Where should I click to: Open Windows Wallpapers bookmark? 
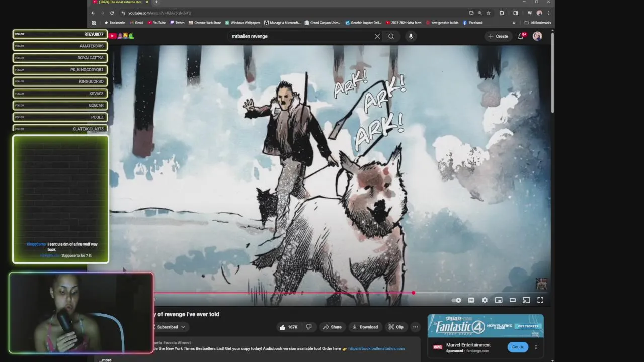pyautogui.click(x=243, y=23)
